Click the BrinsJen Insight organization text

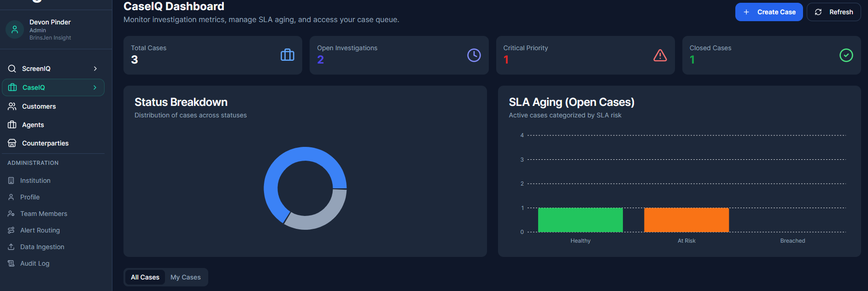pyautogui.click(x=50, y=38)
